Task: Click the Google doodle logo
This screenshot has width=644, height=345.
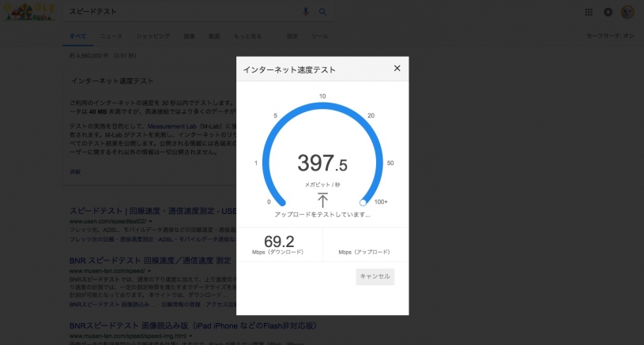Action: pos(29,12)
